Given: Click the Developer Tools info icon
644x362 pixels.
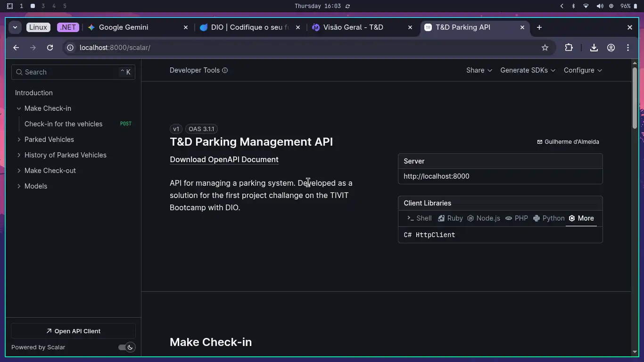Looking at the screenshot, I should point(225,70).
